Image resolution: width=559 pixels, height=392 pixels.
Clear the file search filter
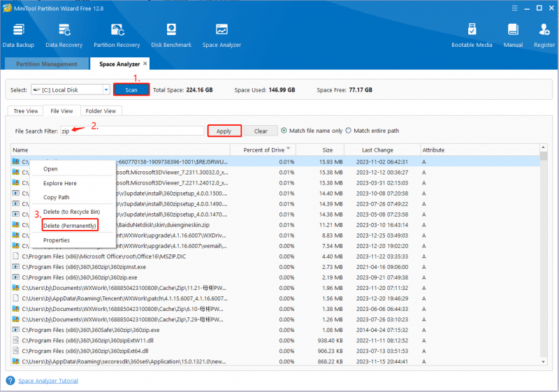261,131
